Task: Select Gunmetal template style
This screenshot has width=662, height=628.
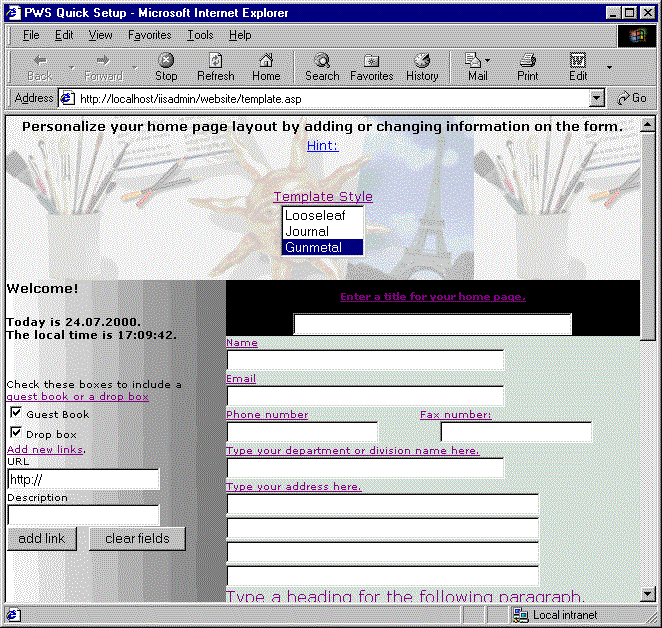Action: tap(323, 247)
